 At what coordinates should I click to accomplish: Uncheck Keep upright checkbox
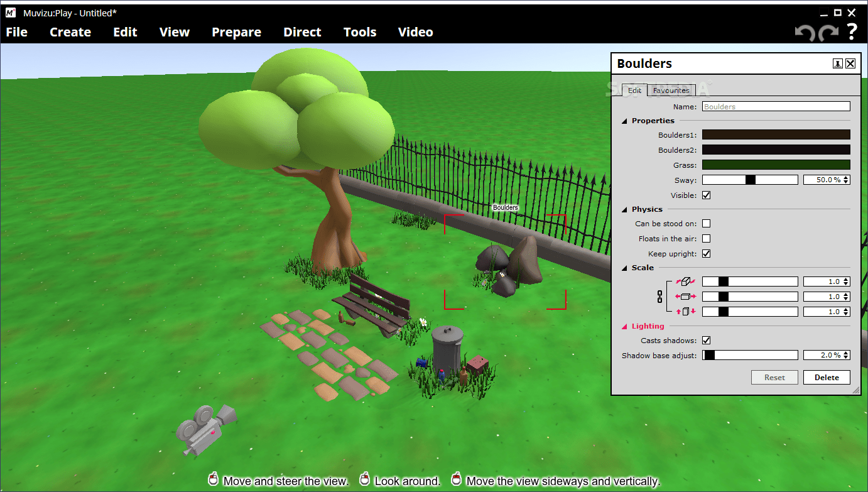click(x=706, y=254)
